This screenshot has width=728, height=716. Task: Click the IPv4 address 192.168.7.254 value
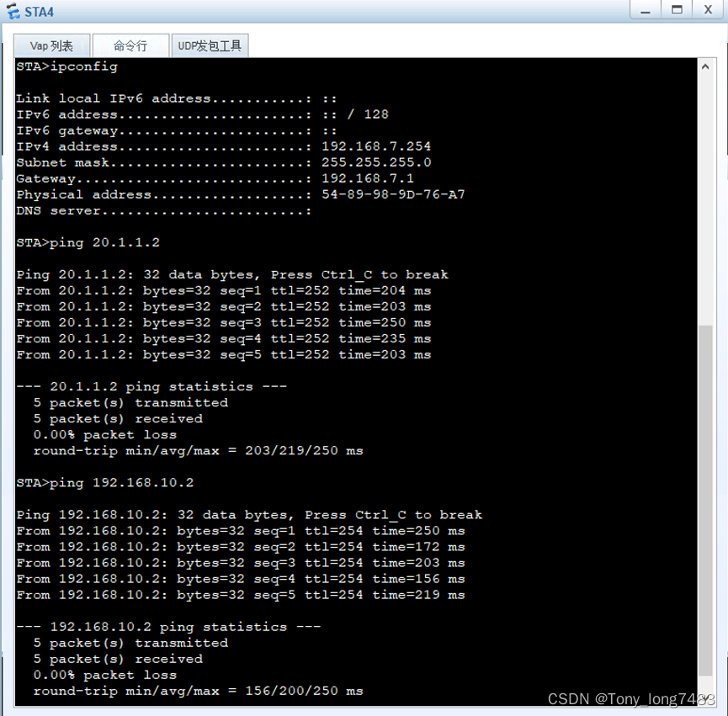pos(376,146)
